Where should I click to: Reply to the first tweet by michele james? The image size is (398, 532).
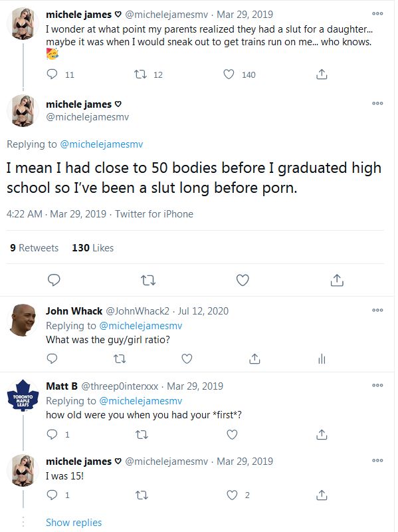pos(51,74)
